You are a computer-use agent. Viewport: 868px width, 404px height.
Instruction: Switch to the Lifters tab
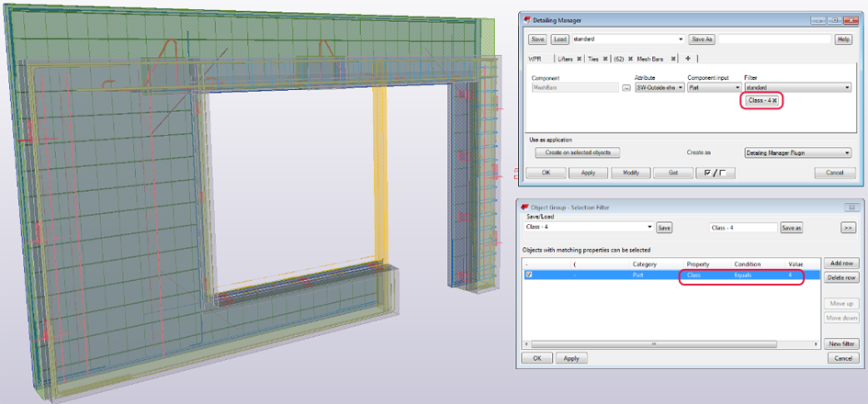pos(565,59)
